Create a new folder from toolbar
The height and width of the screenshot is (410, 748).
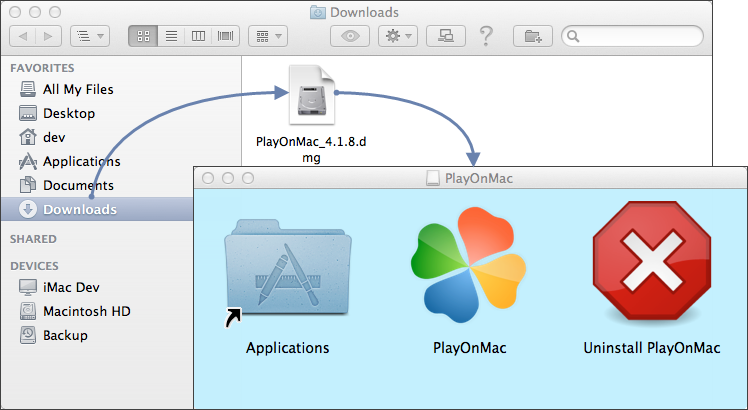(x=533, y=36)
